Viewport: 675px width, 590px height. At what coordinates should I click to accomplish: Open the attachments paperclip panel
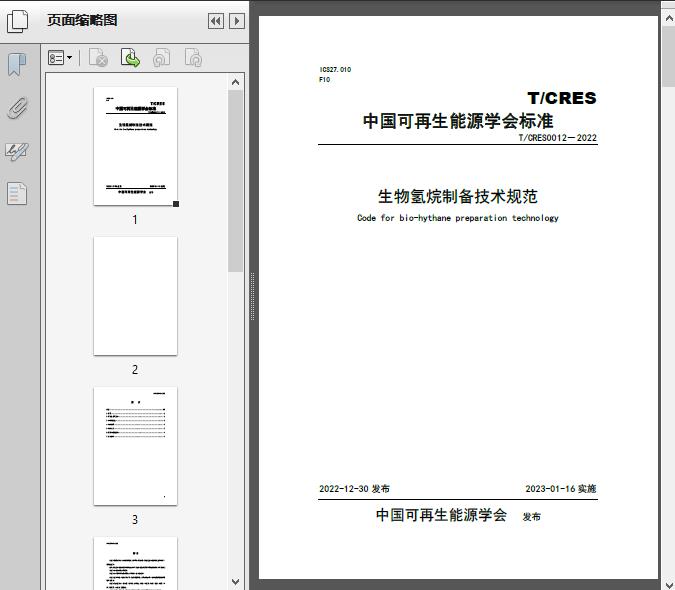pyautogui.click(x=17, y=108)
